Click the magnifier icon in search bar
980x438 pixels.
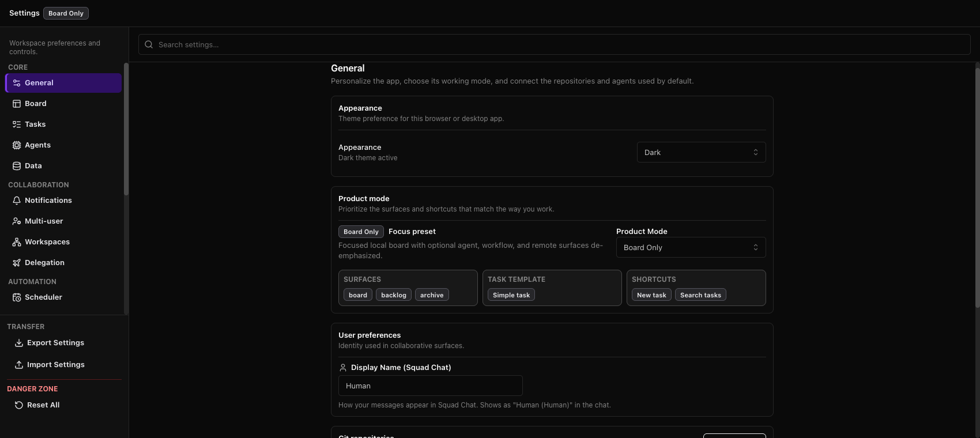pyautogui.click(x=149, y=44)
